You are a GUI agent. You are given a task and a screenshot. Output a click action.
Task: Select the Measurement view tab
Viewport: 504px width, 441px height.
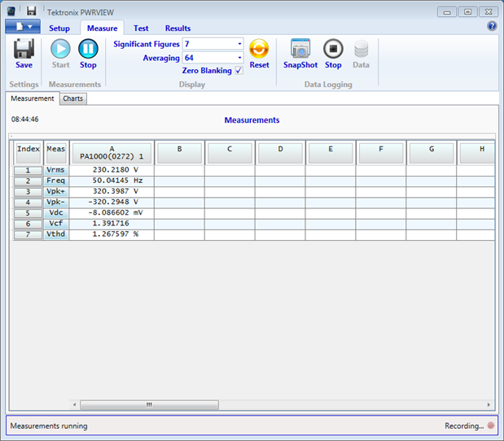click(x=33, y=98)
